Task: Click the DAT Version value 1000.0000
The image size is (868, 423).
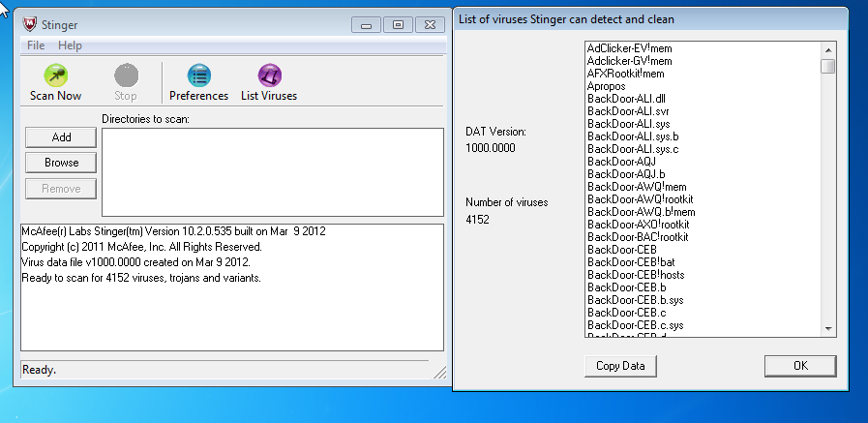Action: tap(490, 148)
